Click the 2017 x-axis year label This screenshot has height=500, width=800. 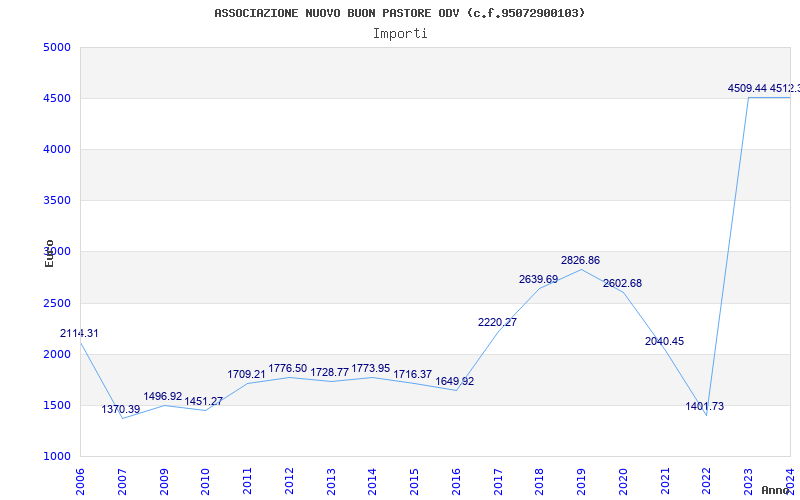(x=498, y=481)
